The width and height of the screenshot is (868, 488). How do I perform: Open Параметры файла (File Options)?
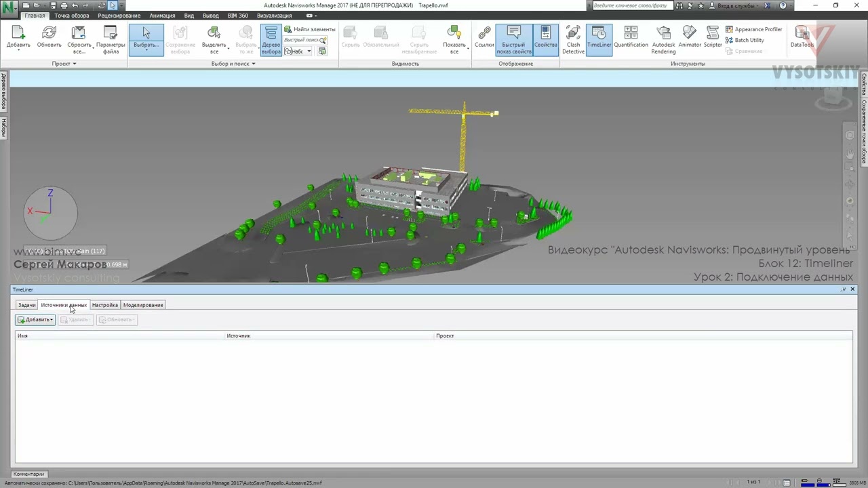111,39
